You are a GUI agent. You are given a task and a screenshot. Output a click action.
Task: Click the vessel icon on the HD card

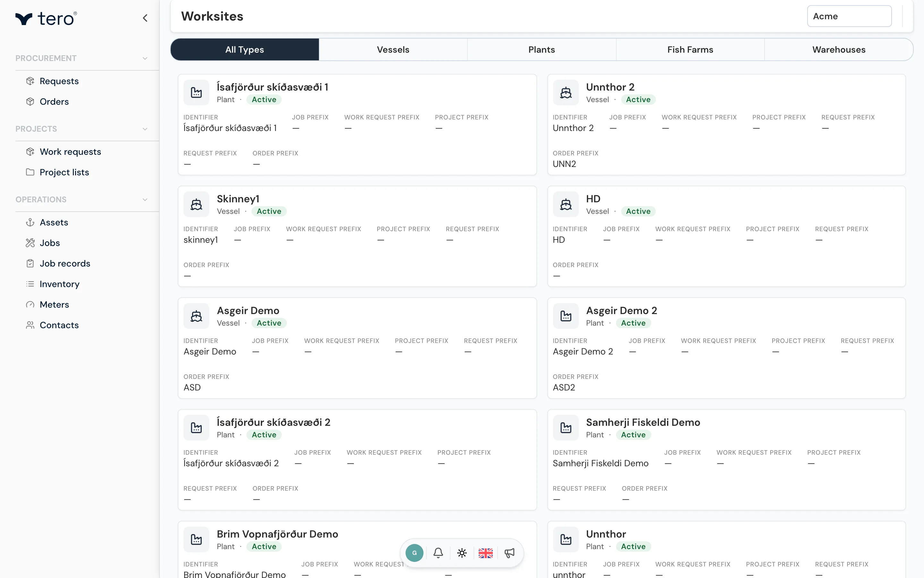[x=566, y=205]
